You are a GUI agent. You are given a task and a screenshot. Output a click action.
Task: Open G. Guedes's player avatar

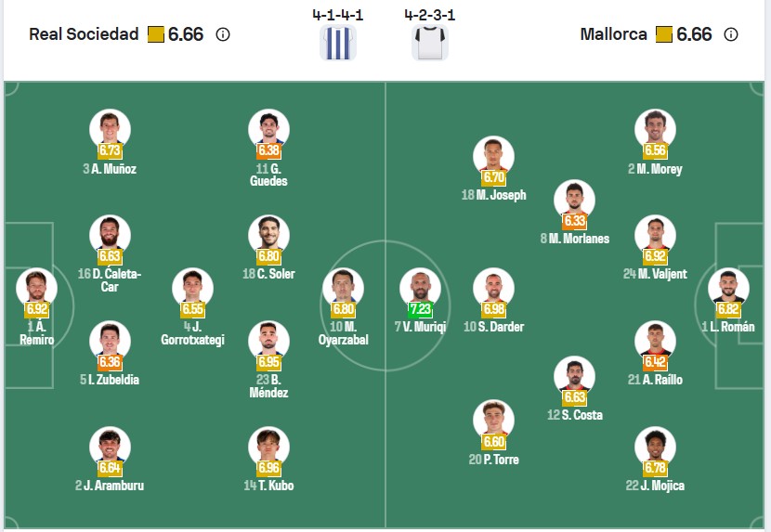[268, 129]
